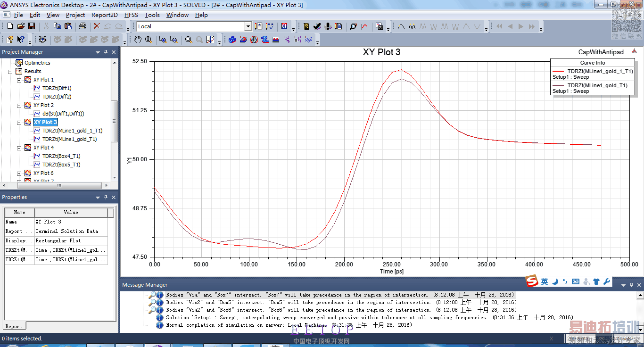Open the Report2D menu

pyautogui.click(x=105, y=15)
